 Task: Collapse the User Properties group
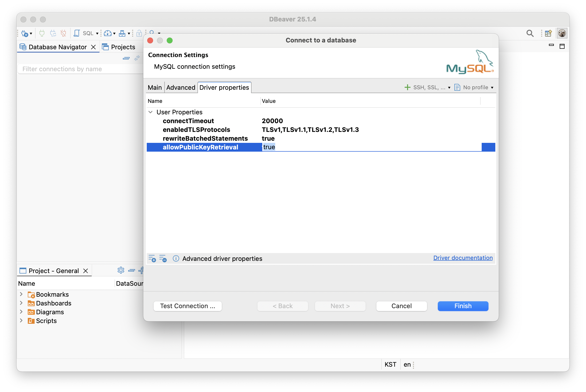tap(150, 112)
